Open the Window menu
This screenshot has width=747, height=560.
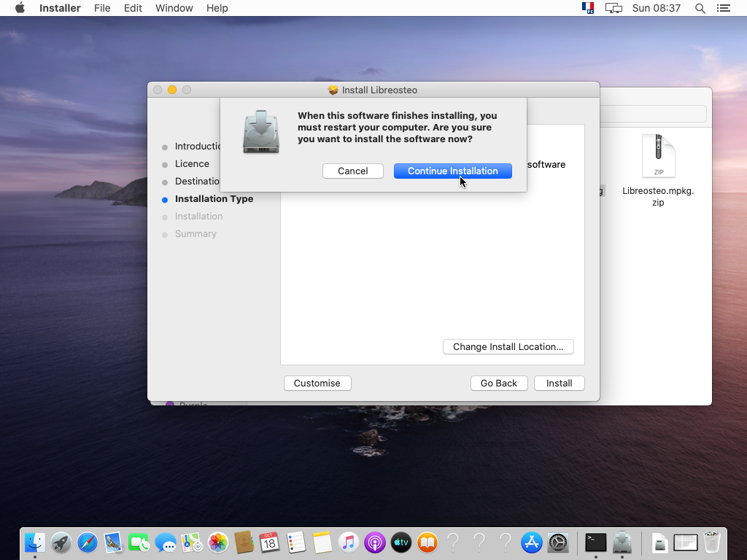[x=174, y=8]
